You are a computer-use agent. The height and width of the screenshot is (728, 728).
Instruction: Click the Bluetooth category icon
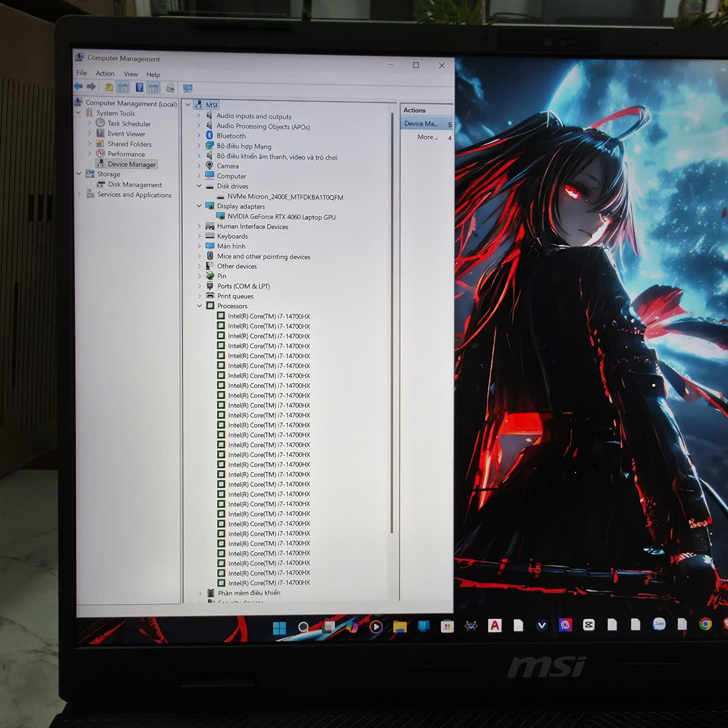coord(209,135)
